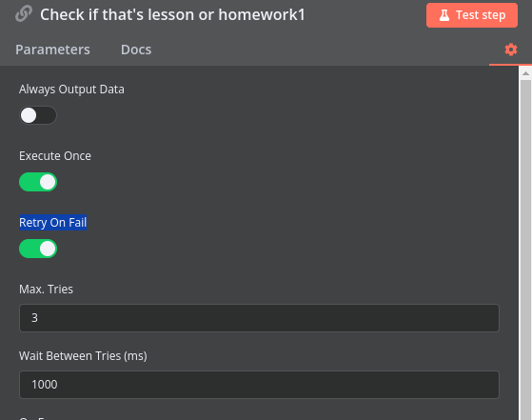
Task: Rename node title 'Check if that's lesson or homework1'
Action: (172, 14)
